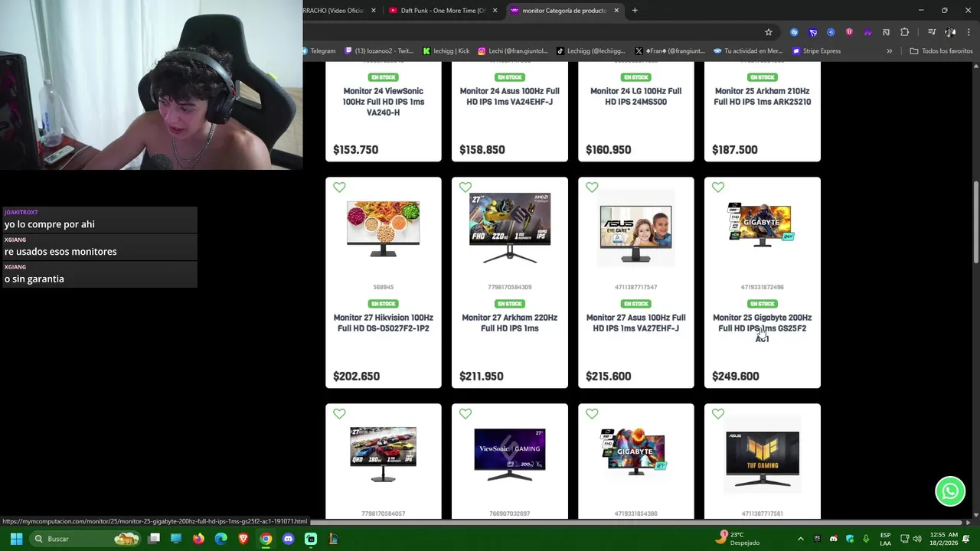The width and height of the screenshot is (980, 551).
Task: Select the monitor Categoría de producto tab
Action: click(x=564, y=11)
